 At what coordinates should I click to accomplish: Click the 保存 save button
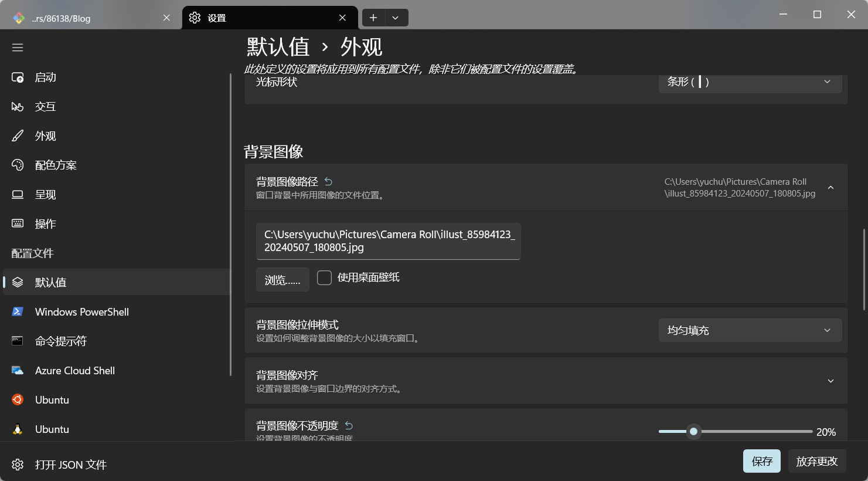(762, 461)
